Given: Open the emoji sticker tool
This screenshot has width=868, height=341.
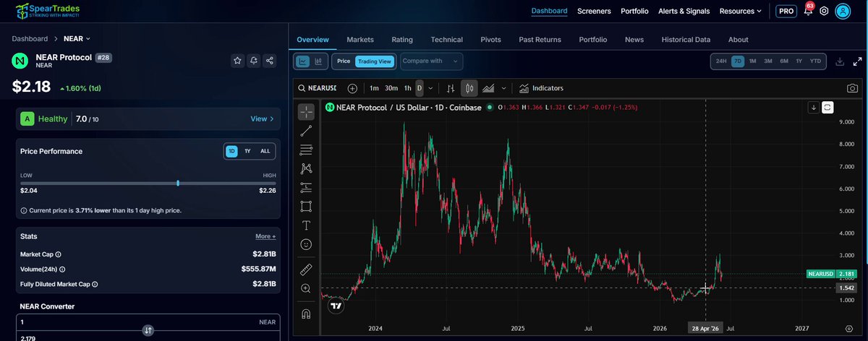Looking at the screenshot, I should pos(306,244).
